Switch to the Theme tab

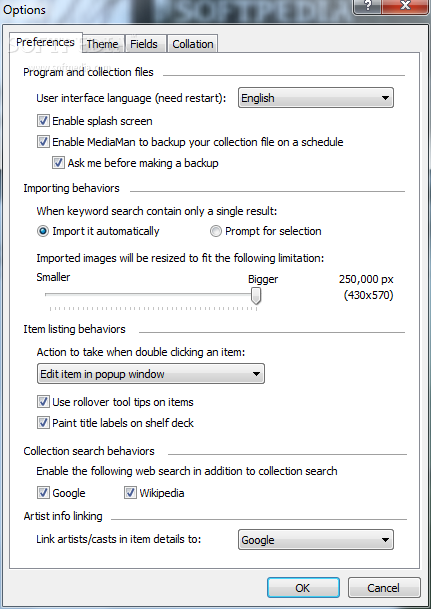coord(103,44)
